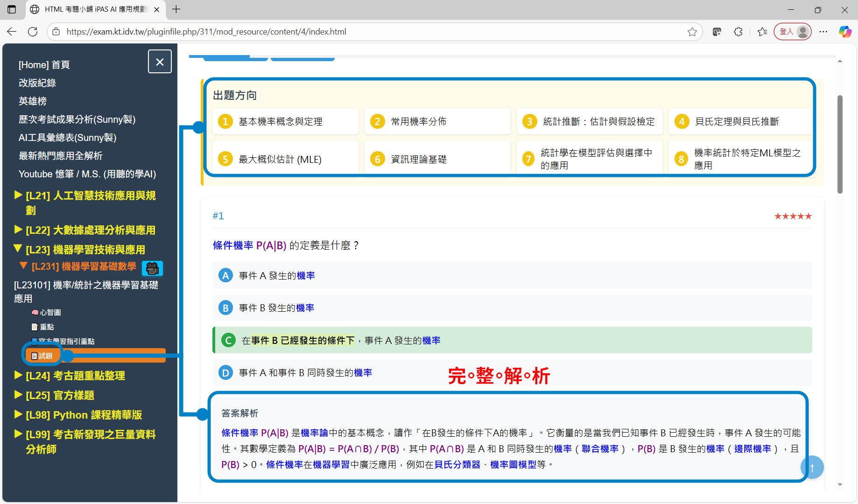
Task: Reload the page with refresh icon
Action: [33, 31]
